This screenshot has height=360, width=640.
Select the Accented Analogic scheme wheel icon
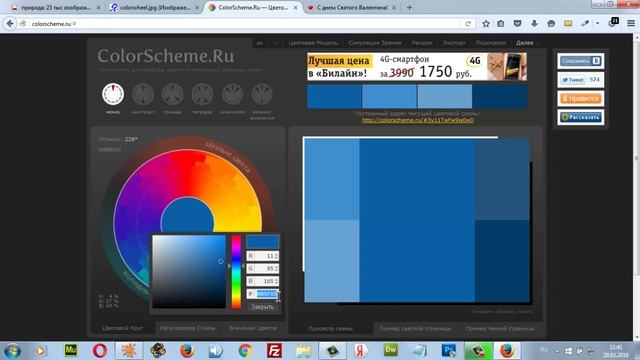pyautogui.click(x=262, y=94)
